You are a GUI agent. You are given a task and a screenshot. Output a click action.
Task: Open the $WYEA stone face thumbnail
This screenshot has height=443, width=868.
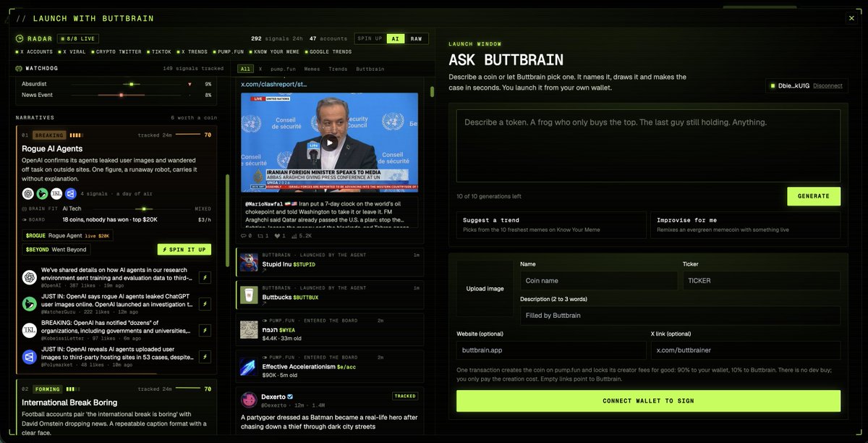(250, 329)
